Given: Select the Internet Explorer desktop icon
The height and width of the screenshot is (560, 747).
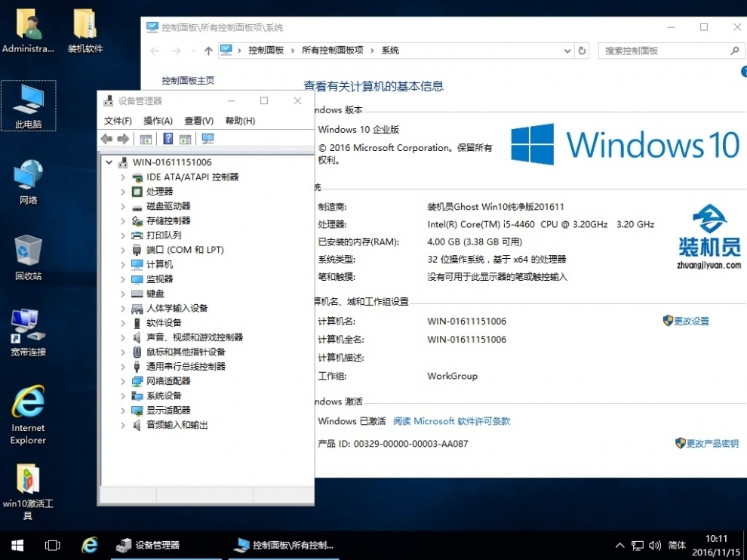Looking at the screenshot, I should [29, 414].
